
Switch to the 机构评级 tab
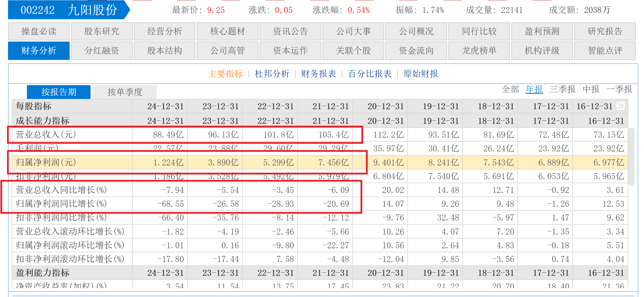pyautogui.click(x=542, y=50)
